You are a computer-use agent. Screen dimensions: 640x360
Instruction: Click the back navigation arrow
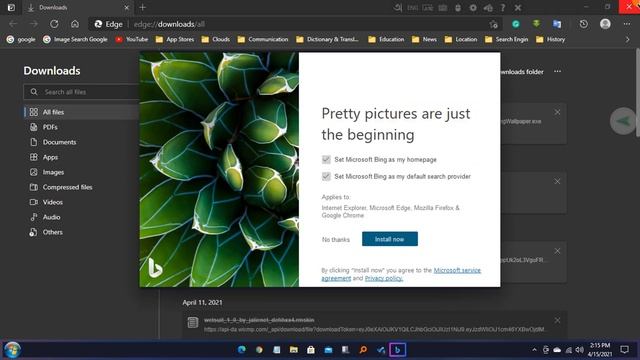point(13,24)
